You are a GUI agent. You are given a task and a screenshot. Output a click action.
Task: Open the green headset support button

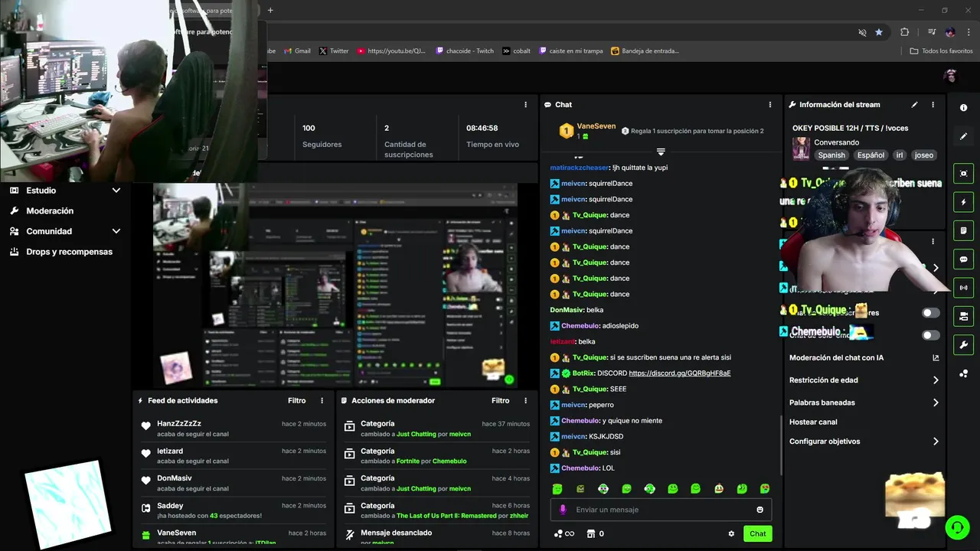956,527
